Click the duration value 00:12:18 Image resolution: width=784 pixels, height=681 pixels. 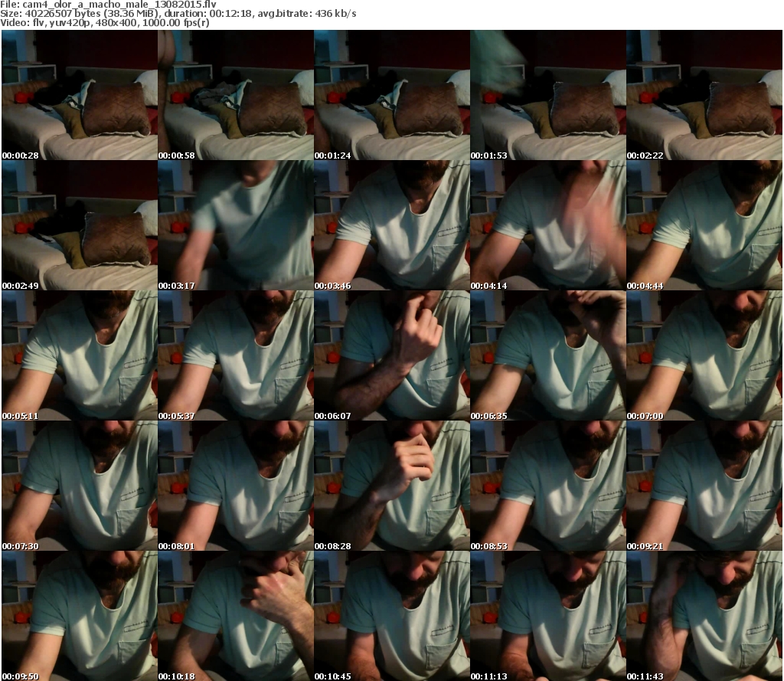tap(230, 14)
